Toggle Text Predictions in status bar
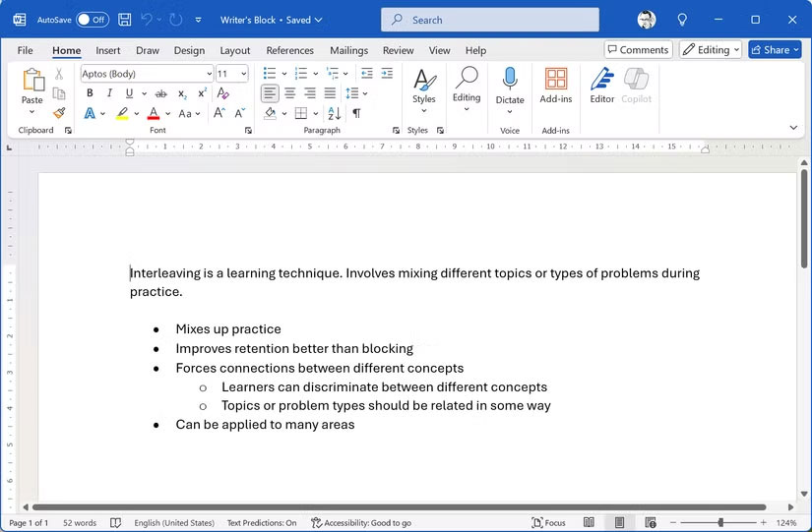The image size is (812, 532). (261, 523)
